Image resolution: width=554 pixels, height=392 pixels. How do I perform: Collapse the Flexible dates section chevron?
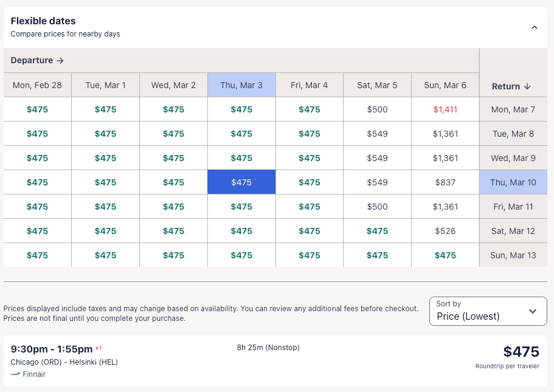pyautogui.click(x=534, y=27)
